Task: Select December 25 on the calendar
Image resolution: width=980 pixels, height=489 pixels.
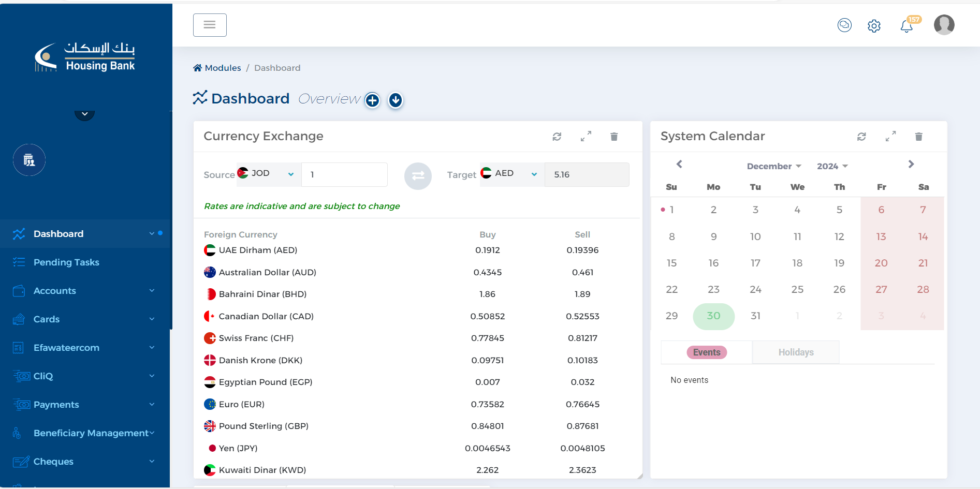Action: [x=797, y=290]
